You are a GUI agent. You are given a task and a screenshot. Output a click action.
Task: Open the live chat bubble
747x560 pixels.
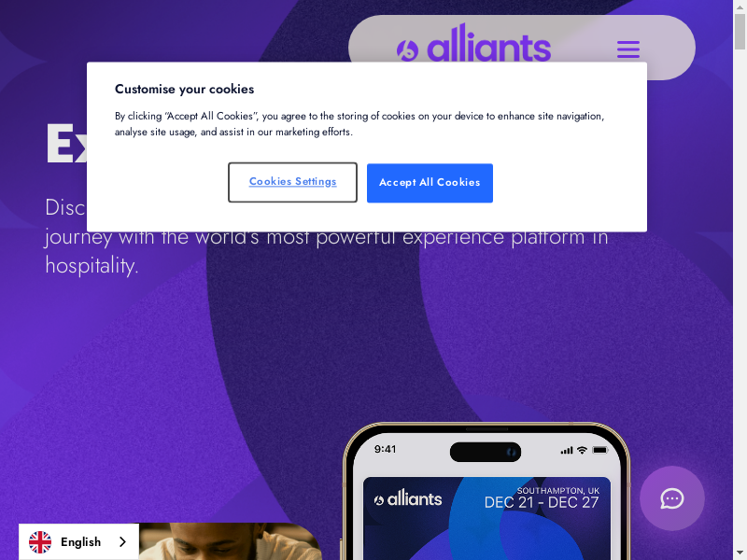pos(671,498)
